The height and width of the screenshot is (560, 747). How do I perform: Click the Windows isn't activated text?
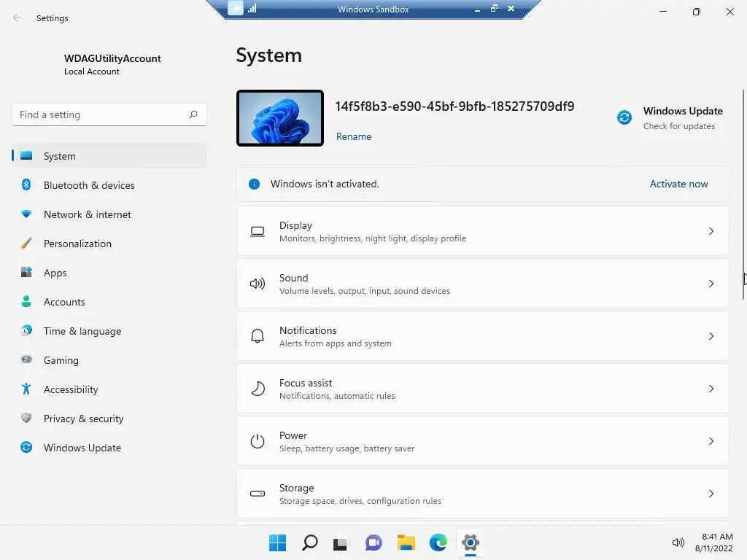(x=325, y=184)
